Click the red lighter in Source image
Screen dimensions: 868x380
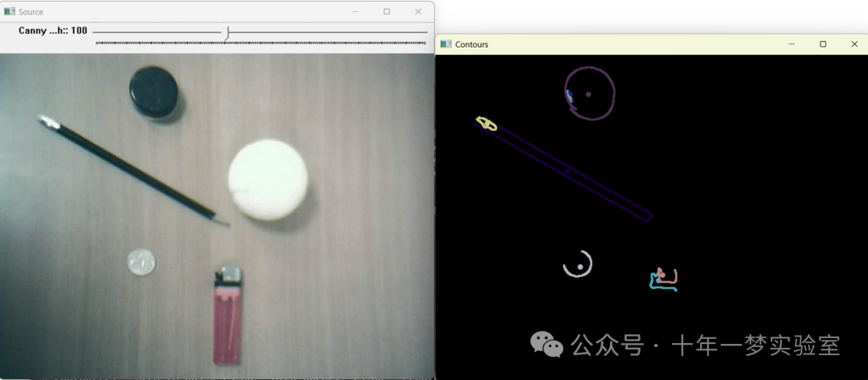point(227,316)
